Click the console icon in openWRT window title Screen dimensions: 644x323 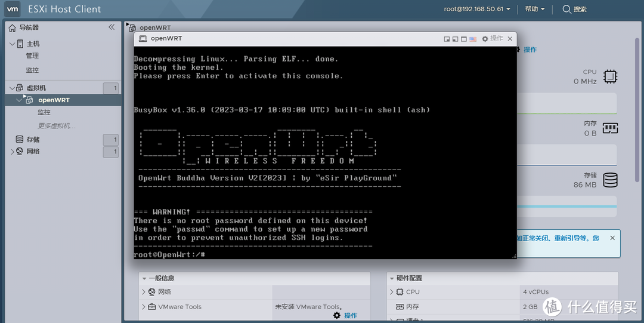tap(143, 39)
